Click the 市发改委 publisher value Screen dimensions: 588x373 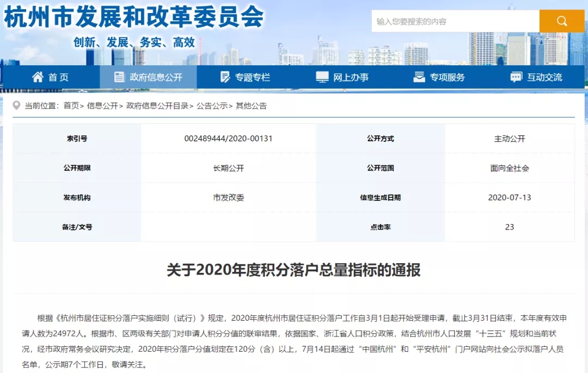click(228, 197)
